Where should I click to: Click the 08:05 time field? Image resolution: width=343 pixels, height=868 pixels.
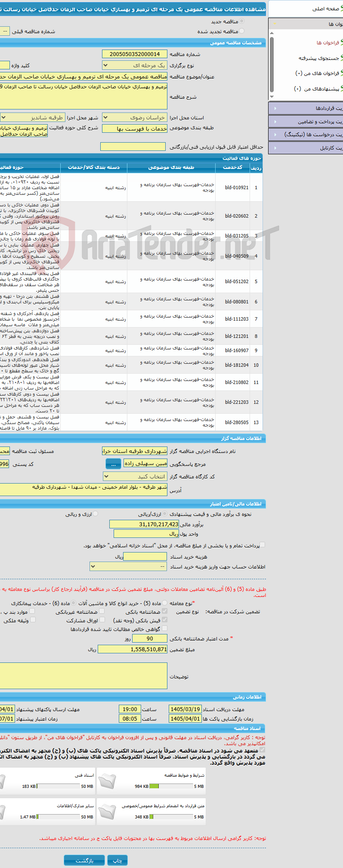point(130,718)
